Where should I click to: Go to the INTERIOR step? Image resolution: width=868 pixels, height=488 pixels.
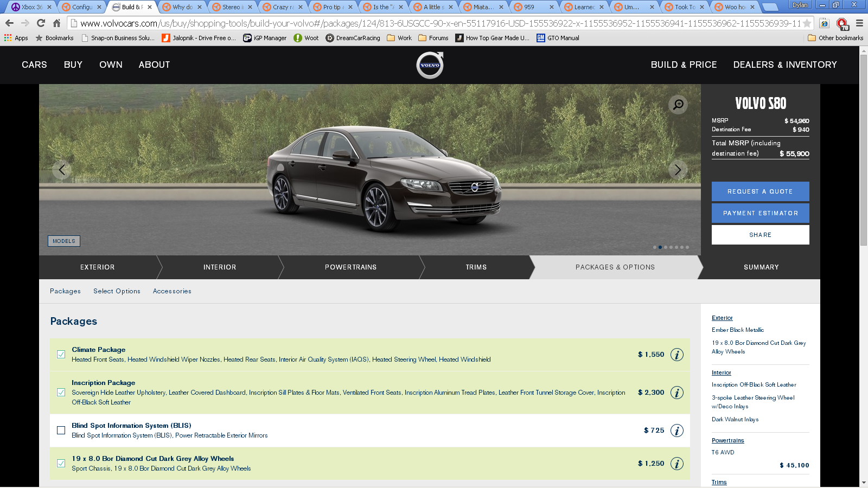(220, 267)
